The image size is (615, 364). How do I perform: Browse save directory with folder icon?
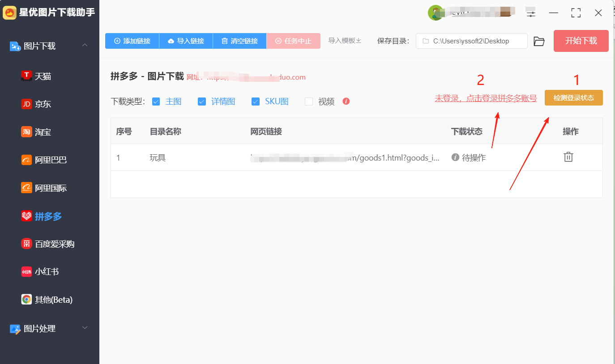539,41
